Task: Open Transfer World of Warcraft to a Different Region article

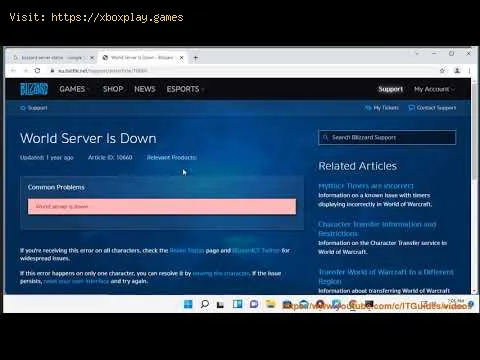Action: point(386,276)
